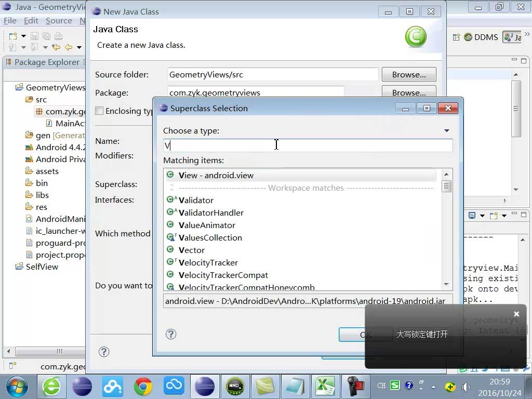The width and height of the screenshot is (532, 399).
Task: Open New toolbar dropdown arrow
Action: (23, 36)
